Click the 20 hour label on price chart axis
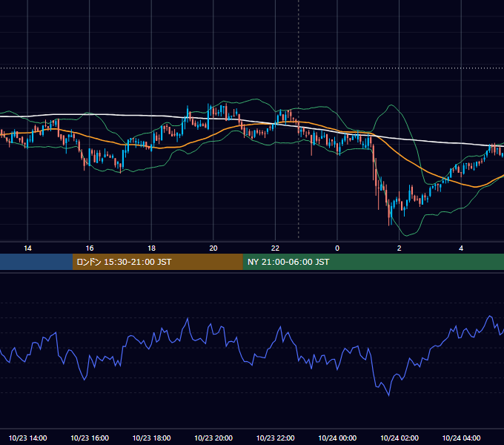504x445 pixels. (x=213, y=248)
